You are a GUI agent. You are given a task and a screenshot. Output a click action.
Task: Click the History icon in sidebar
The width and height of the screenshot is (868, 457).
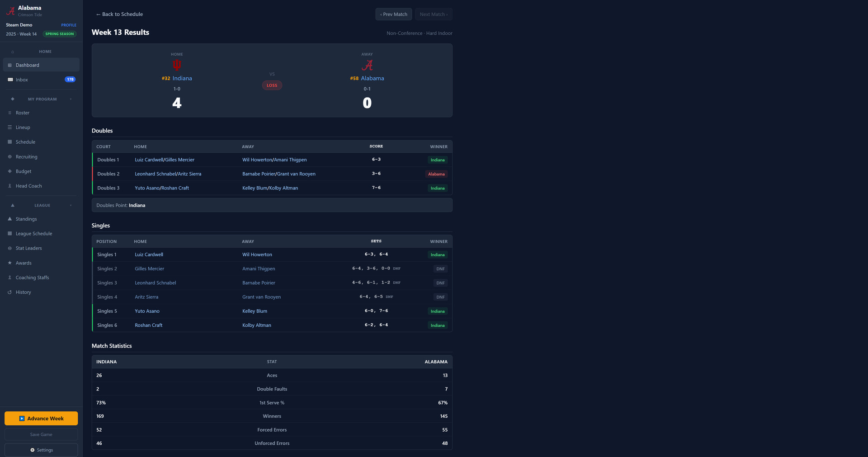coord(9,292)
